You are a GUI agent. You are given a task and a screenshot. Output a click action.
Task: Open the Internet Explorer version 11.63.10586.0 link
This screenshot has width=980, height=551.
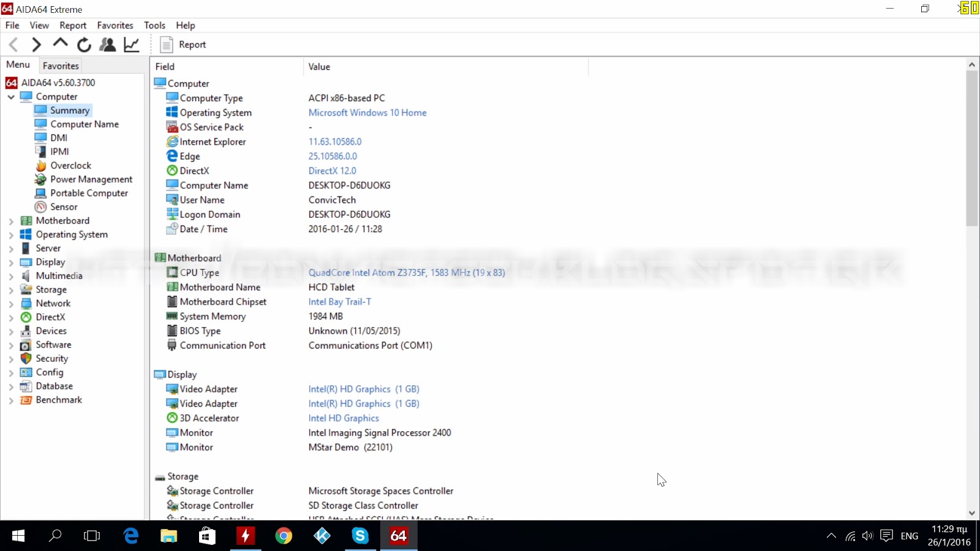[x=335, y=141]
